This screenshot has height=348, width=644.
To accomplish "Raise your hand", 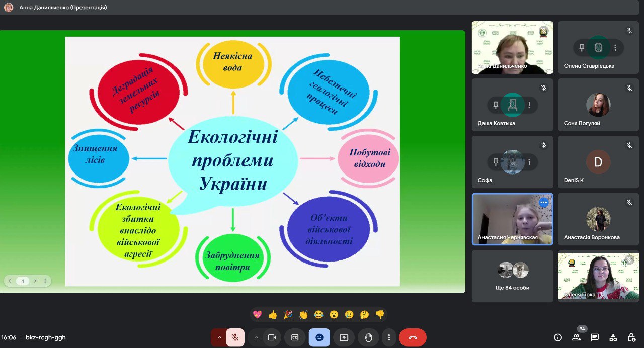I will click(368, 337).
